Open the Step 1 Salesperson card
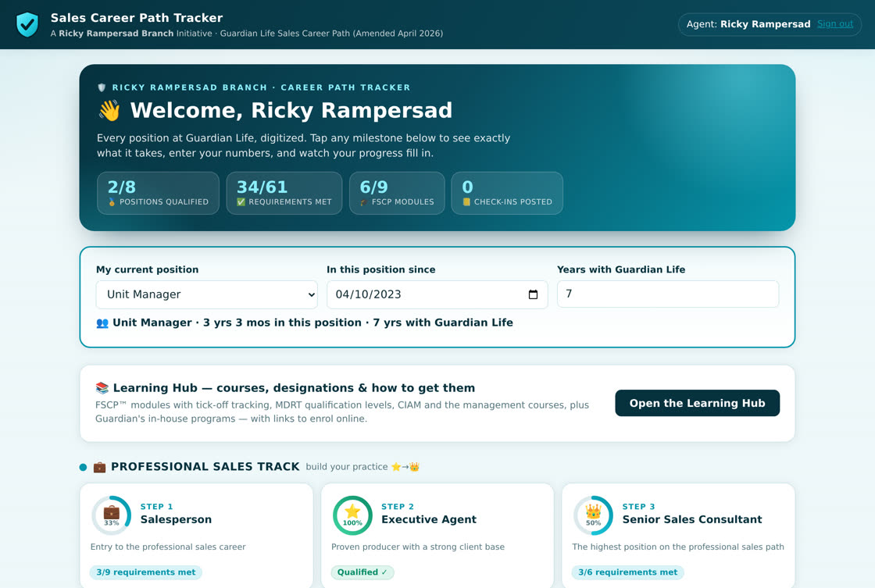Image resolution: width=875 pixels, height=588 pixels. (x=196, y=536)
